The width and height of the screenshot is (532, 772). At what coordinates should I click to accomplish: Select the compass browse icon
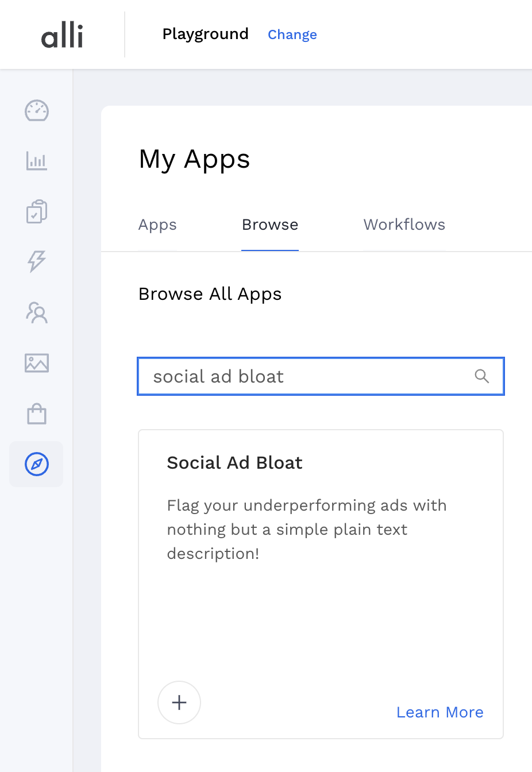pyautogui.click(x=36, y=465)
